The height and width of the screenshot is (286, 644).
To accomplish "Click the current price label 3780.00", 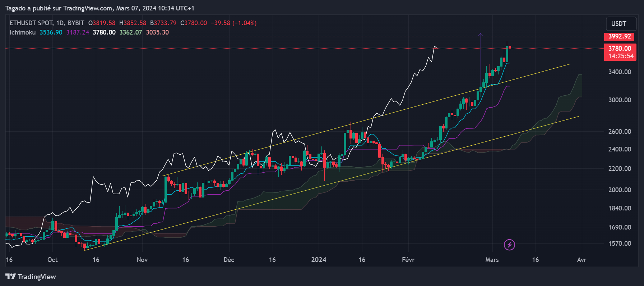I will click(620, 49).
